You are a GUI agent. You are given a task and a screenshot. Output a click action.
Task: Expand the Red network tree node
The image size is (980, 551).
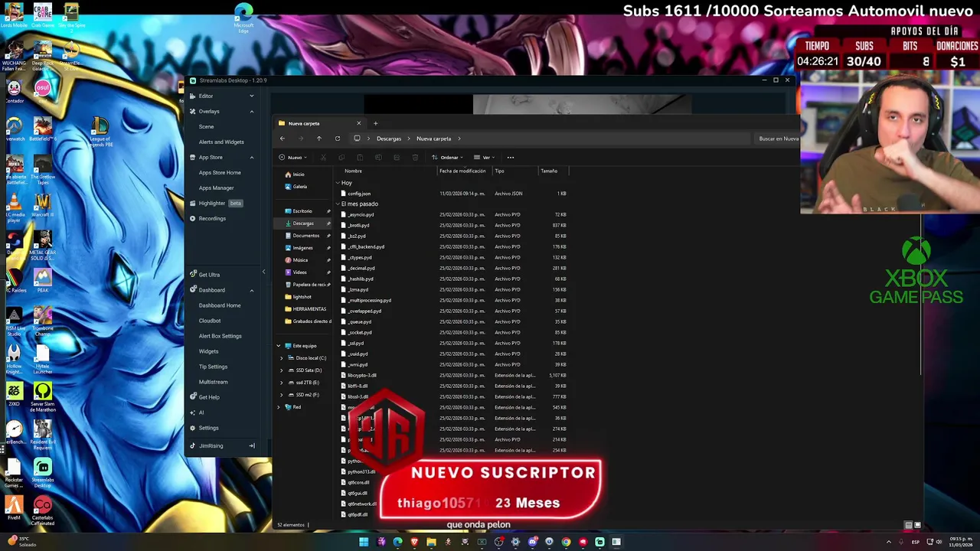pos(279,407)
